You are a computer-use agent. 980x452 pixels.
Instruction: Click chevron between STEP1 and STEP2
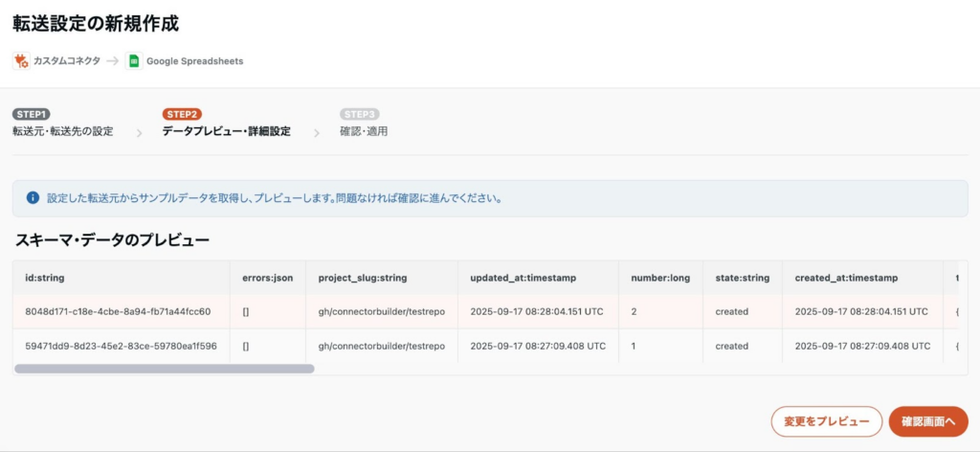click(139, 133)
